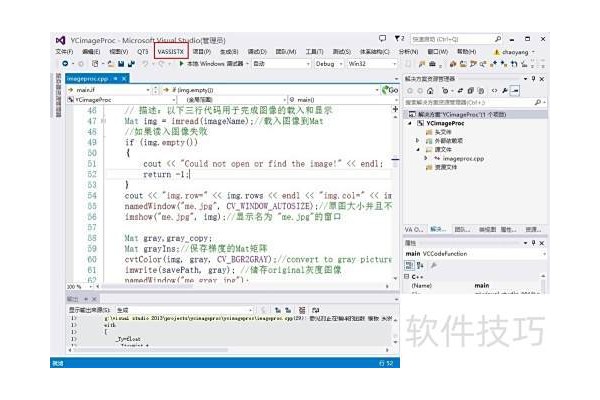The image size is (600, 400).
Task: Click the Navigate Backward toolbar icon
Action: point(65,64)
